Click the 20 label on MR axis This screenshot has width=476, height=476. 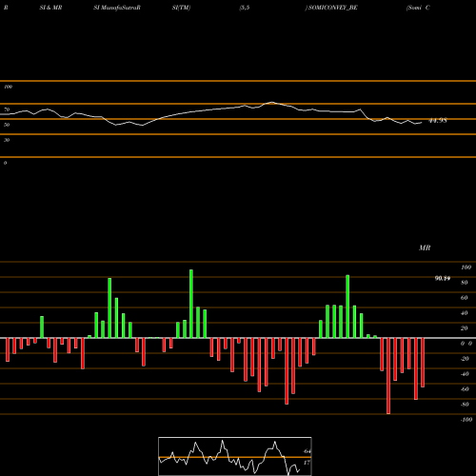pos(465,328)
